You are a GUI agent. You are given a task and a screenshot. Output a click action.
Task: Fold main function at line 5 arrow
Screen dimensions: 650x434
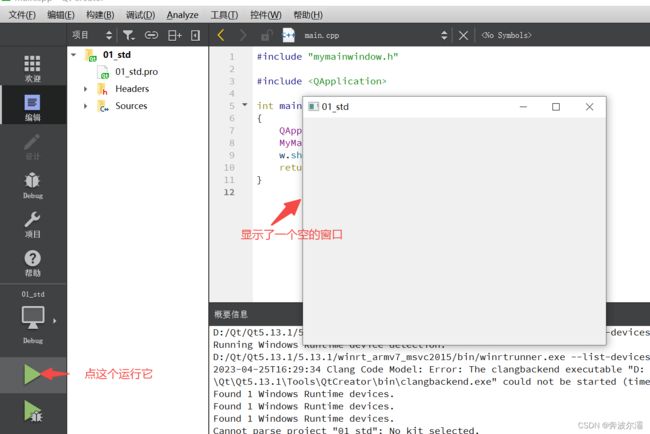coord(245,104)
